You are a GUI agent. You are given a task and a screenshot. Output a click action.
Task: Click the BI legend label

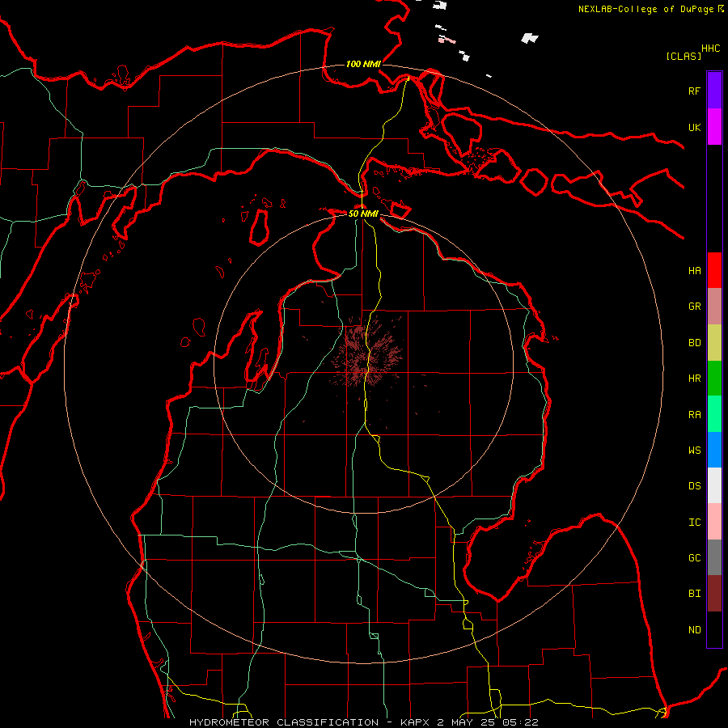click(694, 594)
